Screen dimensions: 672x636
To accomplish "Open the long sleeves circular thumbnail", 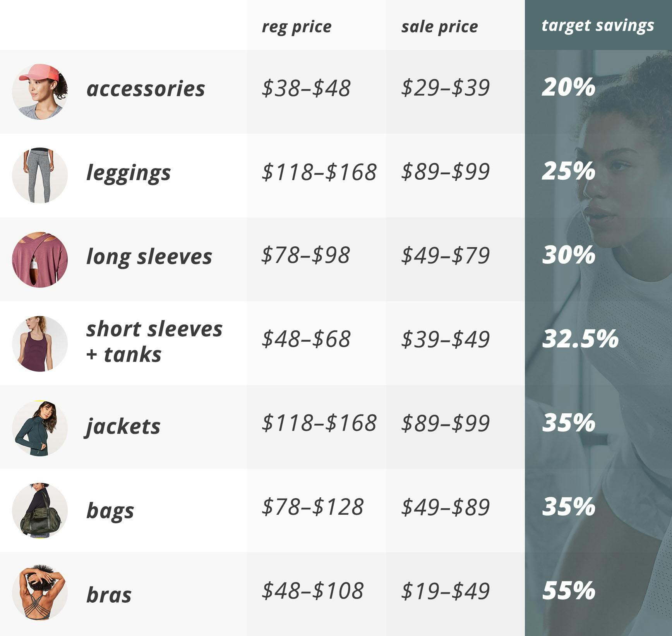I will (x=40, y=260).
